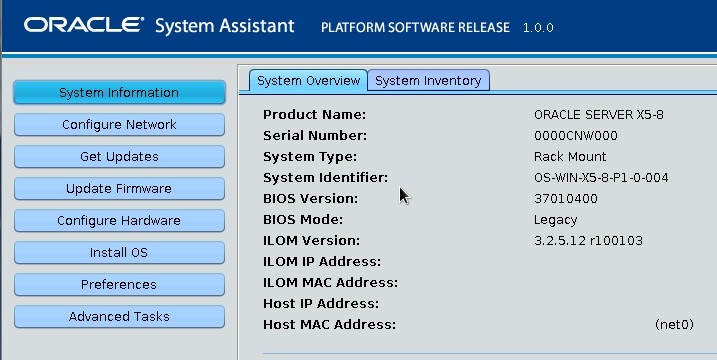717x360 pixels.
Task: Click the 'System Type:' label
Action: click(x=310, y=156)
